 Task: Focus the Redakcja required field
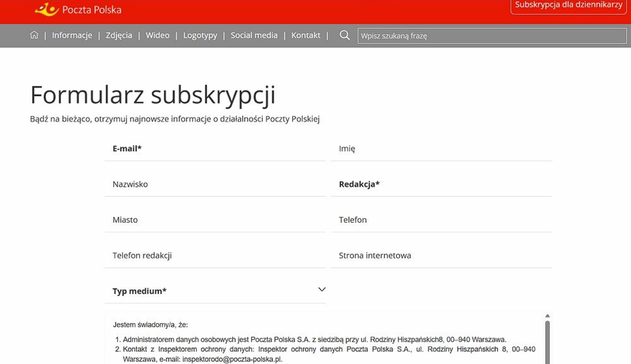tap(441, 185)
